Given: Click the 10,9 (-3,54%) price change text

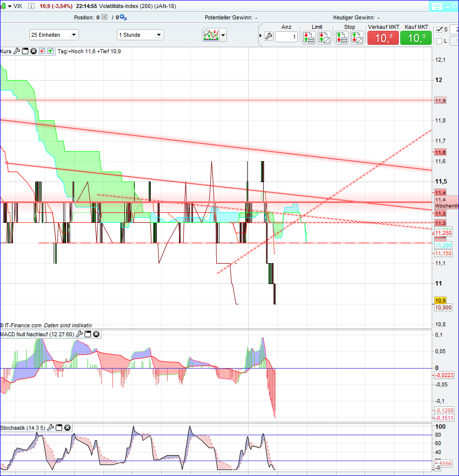Looking at the screenshot, I should 56,6.
